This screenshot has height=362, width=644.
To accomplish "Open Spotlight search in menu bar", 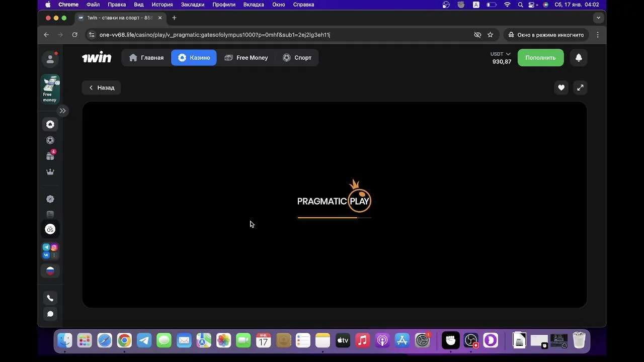I will [520, 5].
